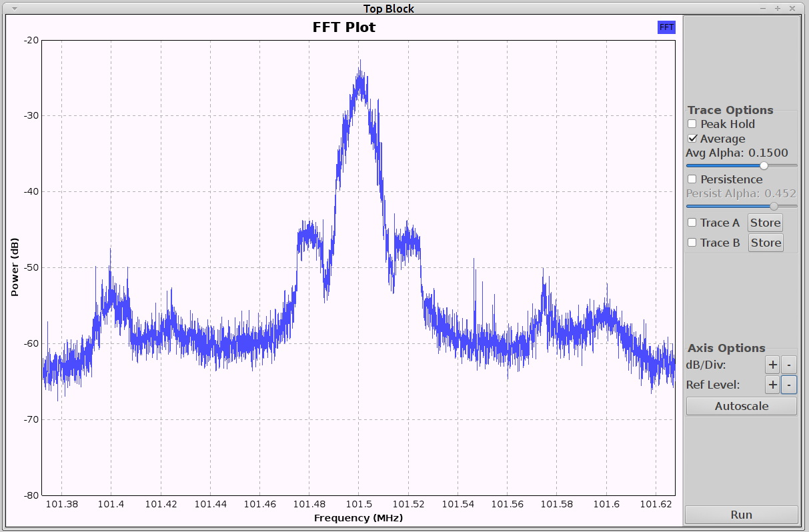Enable the Peak Hold checkbox
Viewport: 809px width, 532px height.
(692, 124)
